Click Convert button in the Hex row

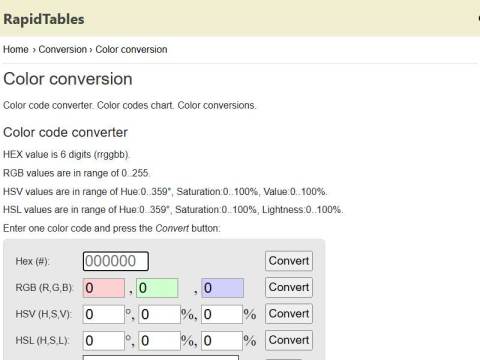(x=289, y=261)
